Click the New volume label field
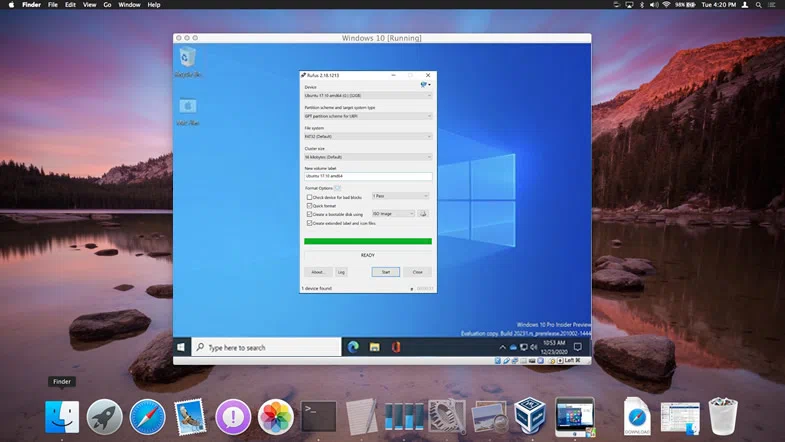This screenshot has height=442, width=785. coord(368,176)
